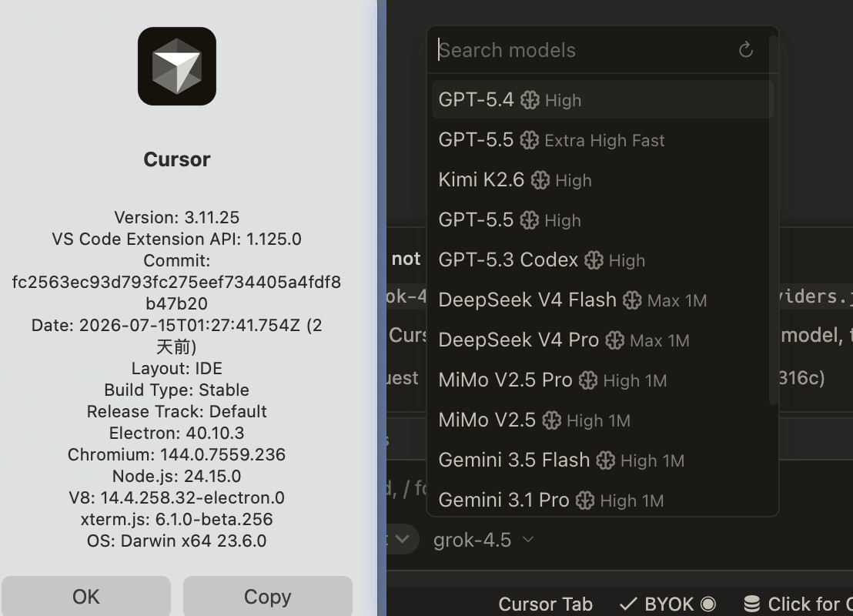
Task: Click the 'Version: 3.11.25' text
Action: click(x=177, y=217)
